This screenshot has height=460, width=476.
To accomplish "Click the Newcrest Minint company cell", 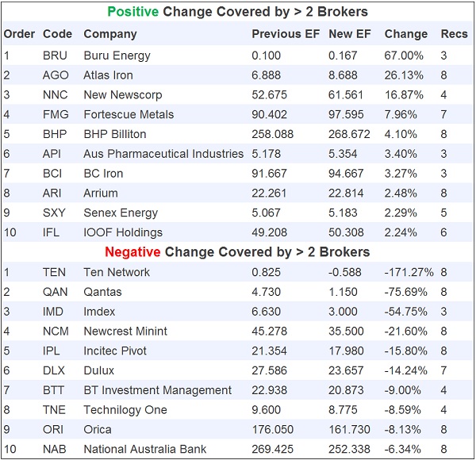I will point(127,331).
